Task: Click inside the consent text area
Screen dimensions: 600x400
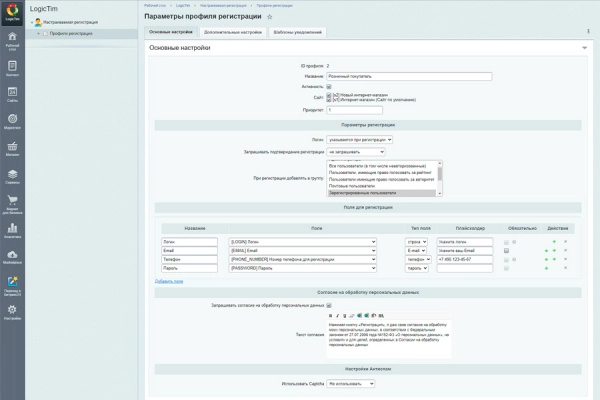Action: point(389,339)
